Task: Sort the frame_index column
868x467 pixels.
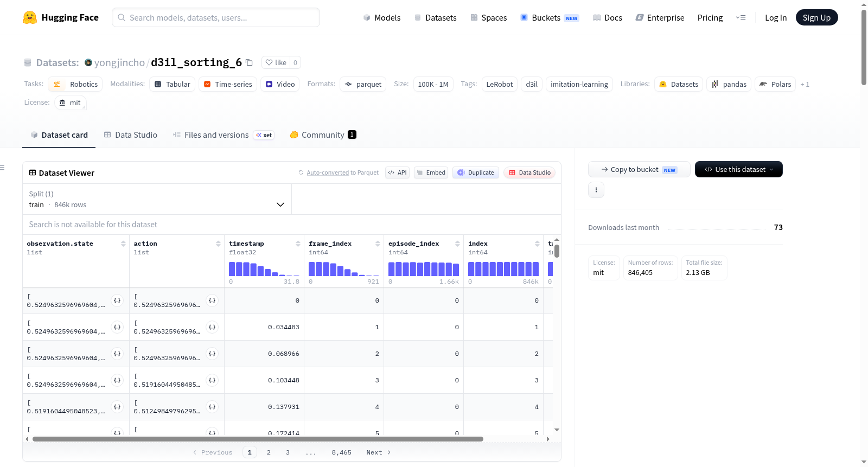Action: [x=378, y=244]
